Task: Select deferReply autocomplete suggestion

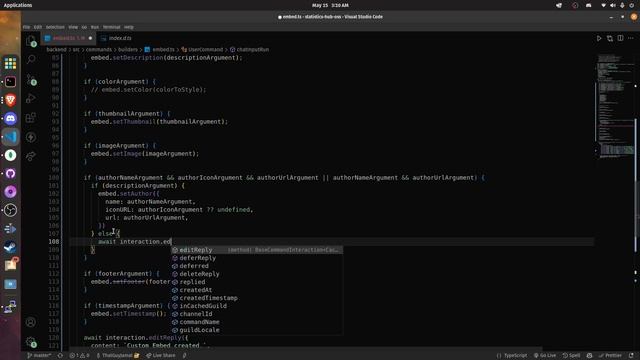Action: point(257,258)
